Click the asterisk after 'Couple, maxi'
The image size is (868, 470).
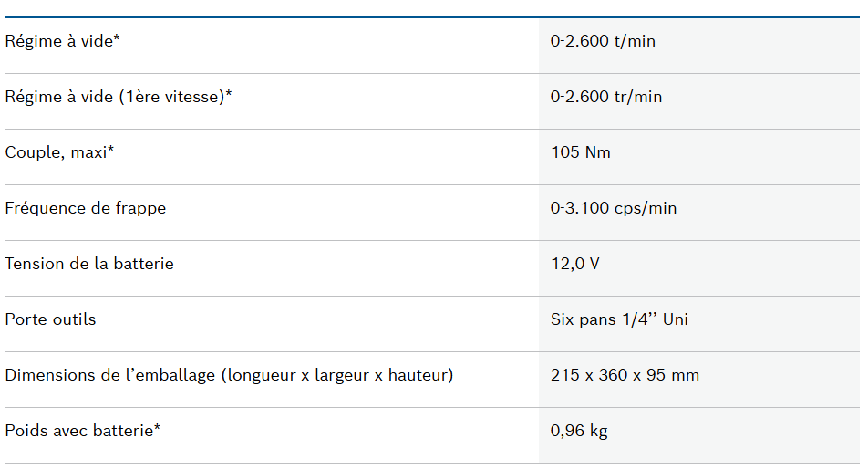110,149
